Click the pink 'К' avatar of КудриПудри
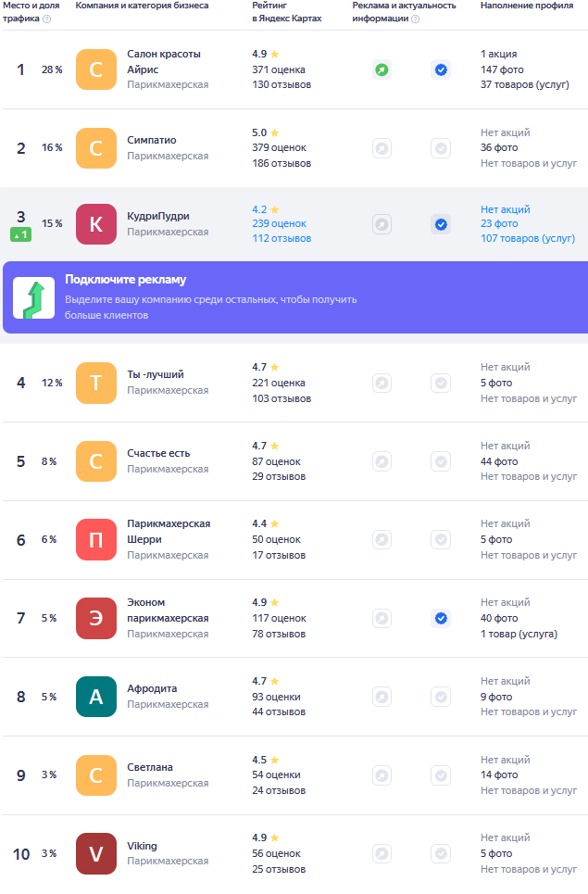Screen dimensions: 588x894 click(x=96, y=224)
